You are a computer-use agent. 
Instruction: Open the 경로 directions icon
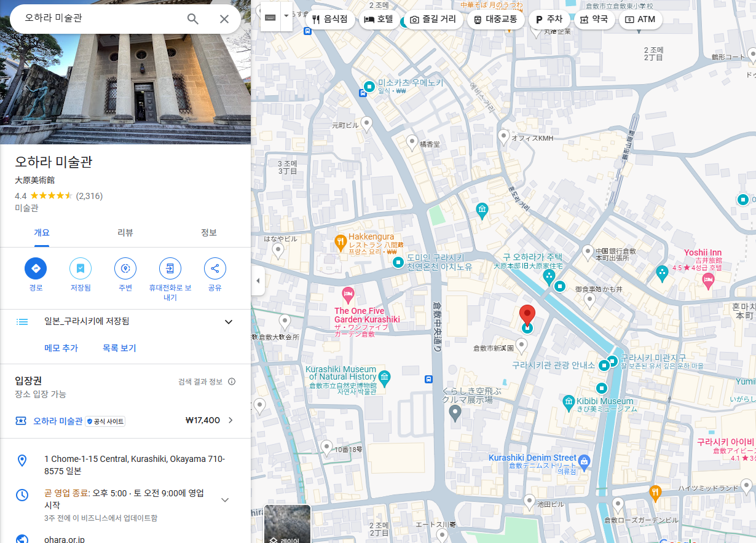36,268
